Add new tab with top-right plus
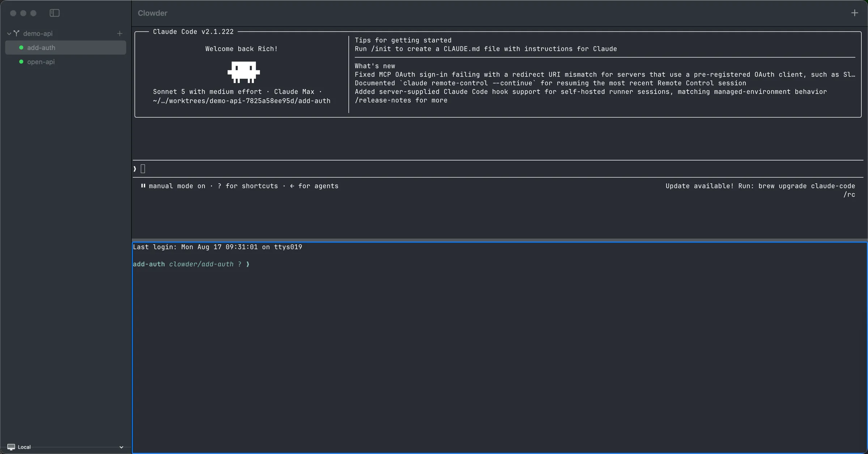Viewport: 868px width, 454px height. tap(854, 13)
